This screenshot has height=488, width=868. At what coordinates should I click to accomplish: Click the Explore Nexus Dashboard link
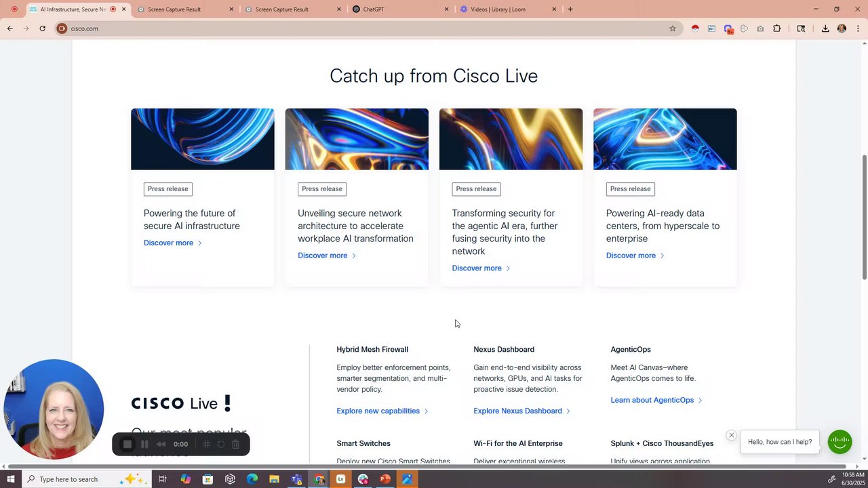(521, 411)
